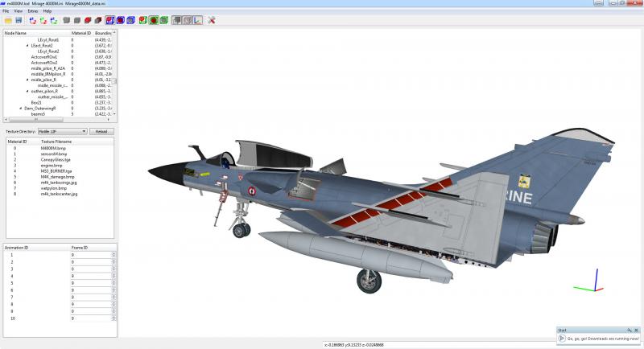The image size is (644, 349).
Task: Click the dark brown cube toolbar icon
Action: coord(97,20)
